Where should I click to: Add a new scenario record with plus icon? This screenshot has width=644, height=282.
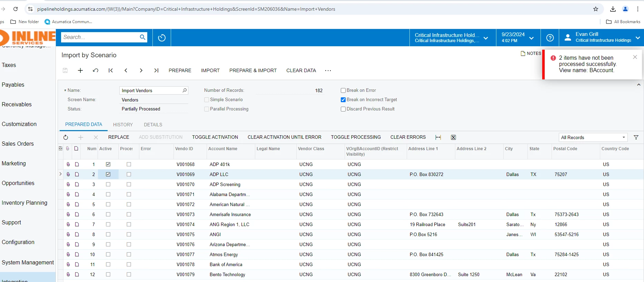[x=80, y=70]
